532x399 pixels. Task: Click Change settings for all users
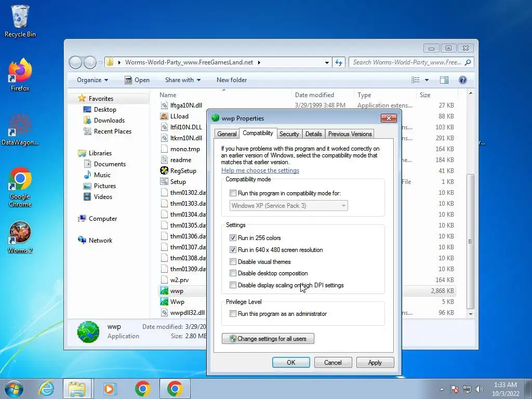(x=268, y=339)
